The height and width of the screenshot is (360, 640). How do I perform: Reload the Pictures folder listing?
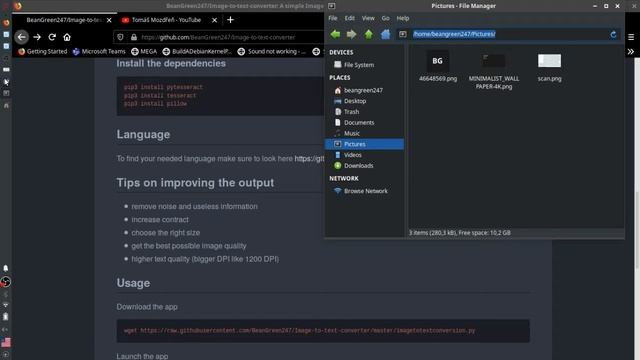point(613,34)
